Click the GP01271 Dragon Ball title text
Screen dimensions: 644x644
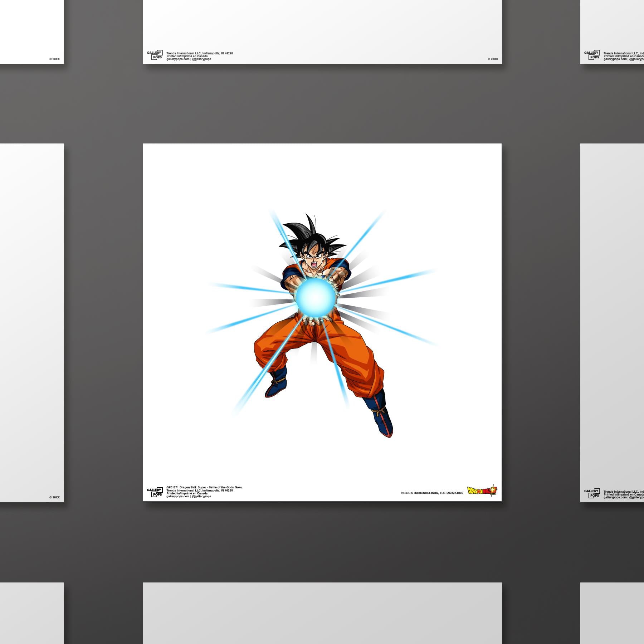tap(204, 487)
